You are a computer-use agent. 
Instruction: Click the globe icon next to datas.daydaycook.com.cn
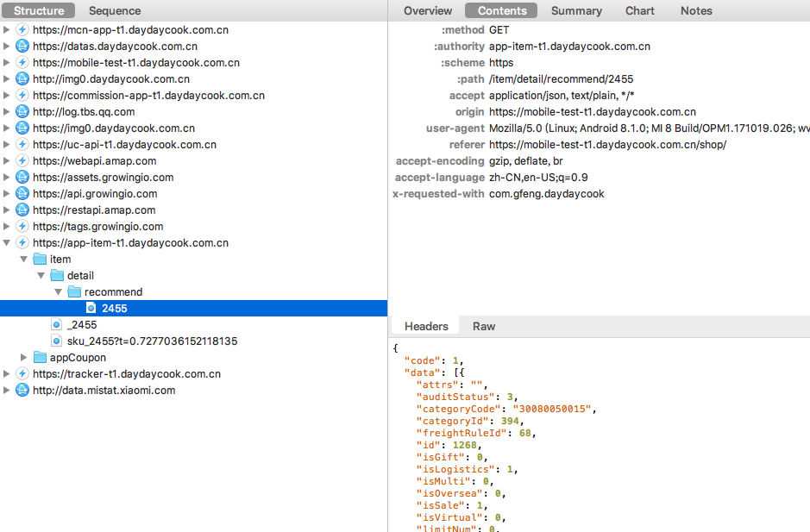click(23, 46)
